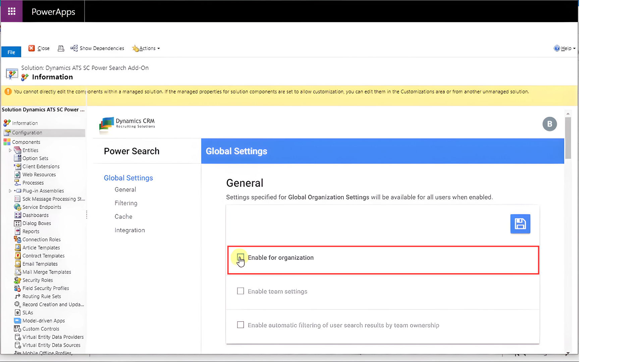This screenshot has height=362, width=644.
Task: Open the Integration settings section
Action: (x=130, y=230)
